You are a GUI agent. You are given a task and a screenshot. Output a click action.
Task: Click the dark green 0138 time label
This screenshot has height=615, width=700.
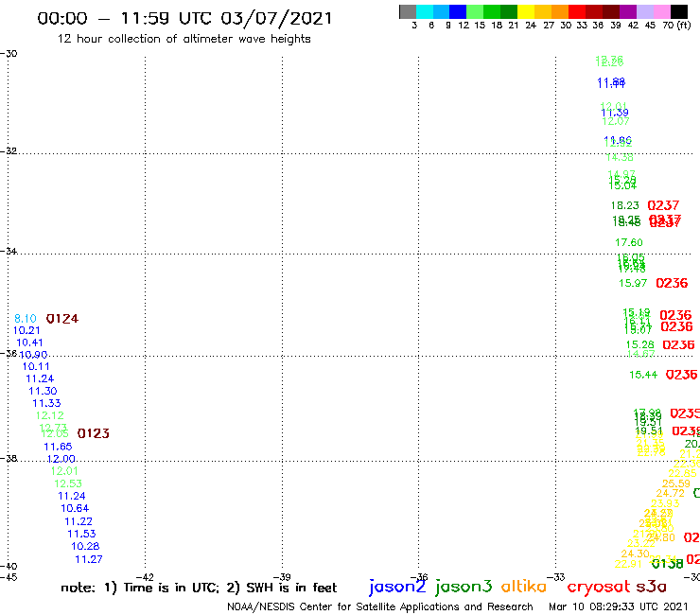click(x=668, y=564)
